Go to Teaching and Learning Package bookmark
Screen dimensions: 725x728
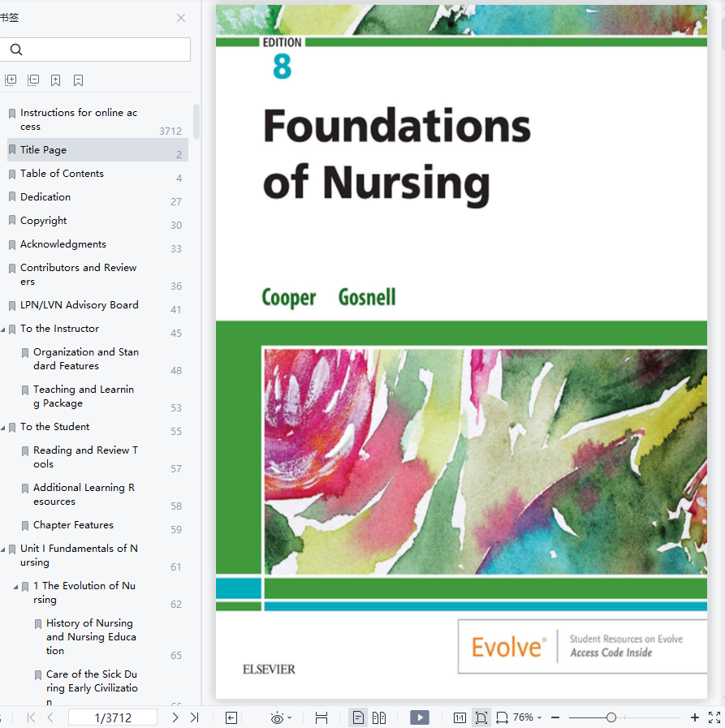84,396
